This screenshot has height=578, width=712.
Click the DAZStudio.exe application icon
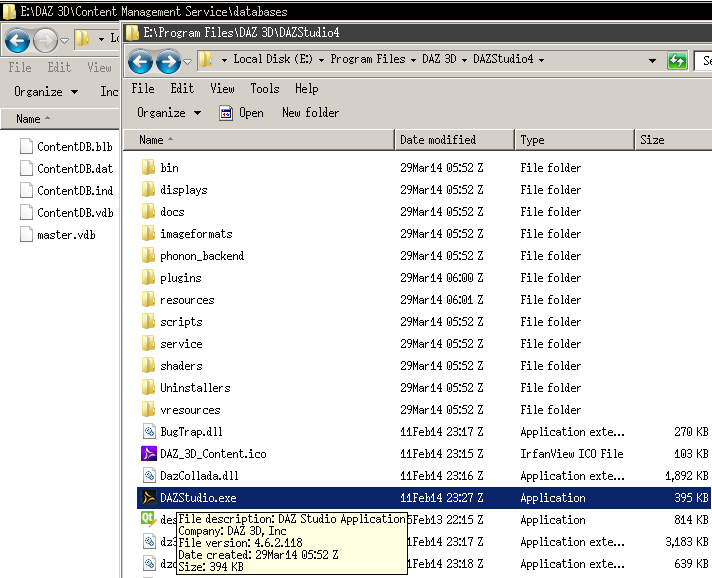click(148, 498)
